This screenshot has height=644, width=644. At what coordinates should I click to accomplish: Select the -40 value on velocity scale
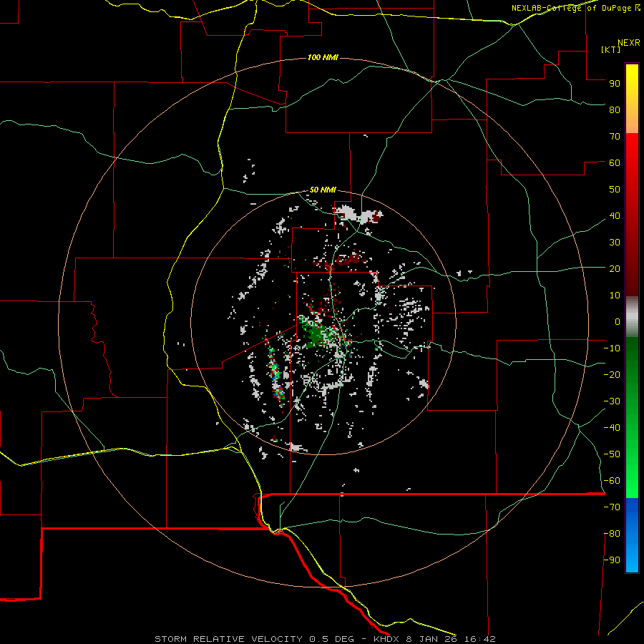tap(612, 428)
